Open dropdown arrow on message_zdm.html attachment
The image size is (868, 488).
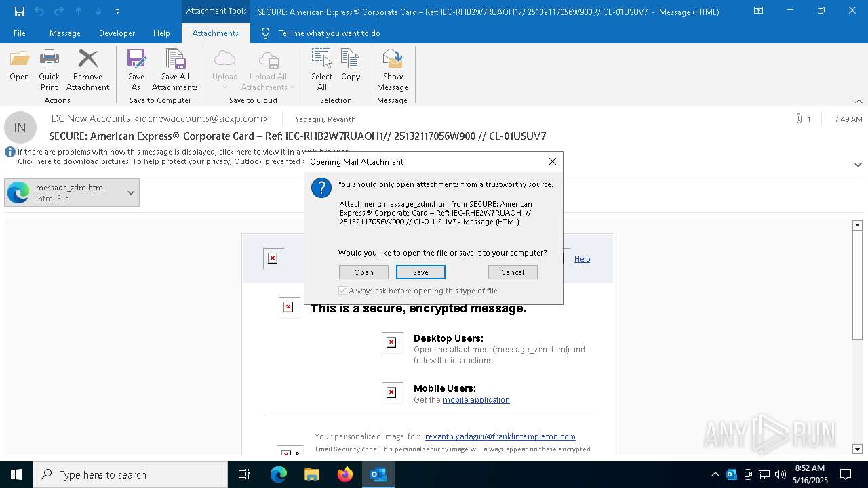point(131,192)
